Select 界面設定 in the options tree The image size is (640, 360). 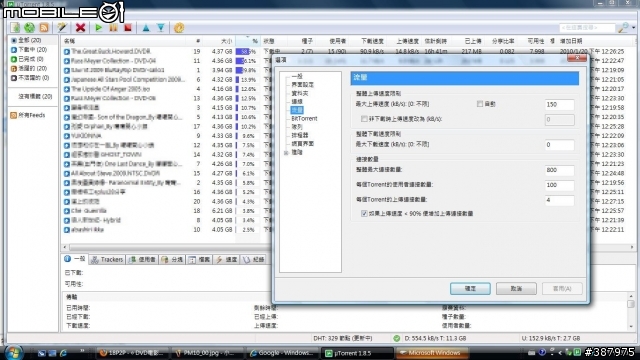[302, 85]
